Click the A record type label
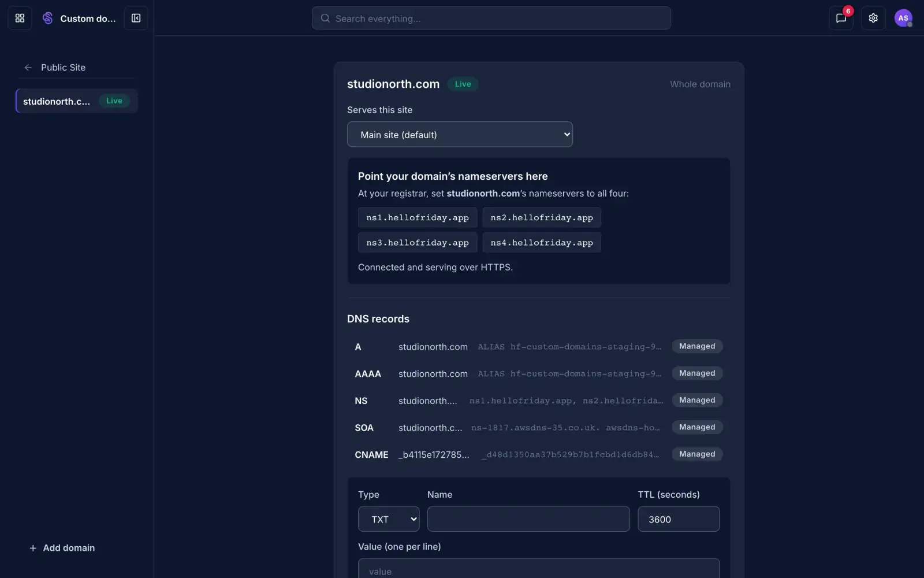The width and height of the screenshot is (924, 578). pos(358,347)
